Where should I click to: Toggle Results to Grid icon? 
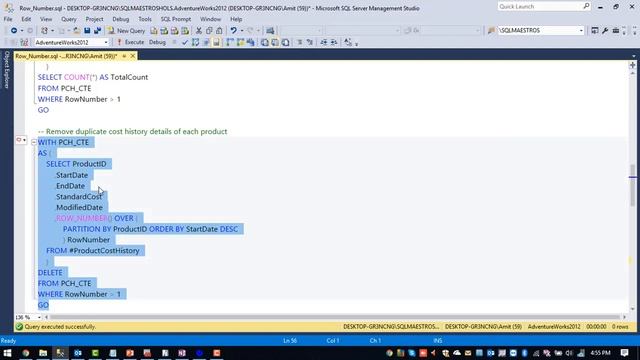click(275, 42)
